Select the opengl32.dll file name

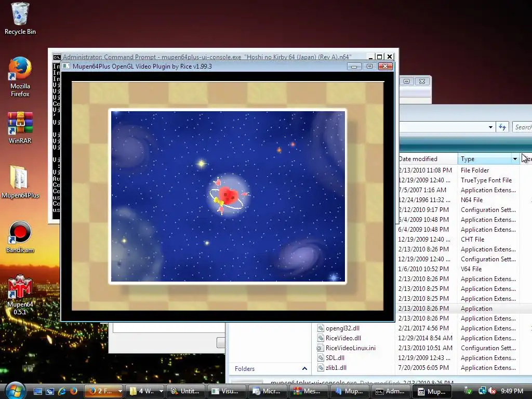tap(342, 328)
